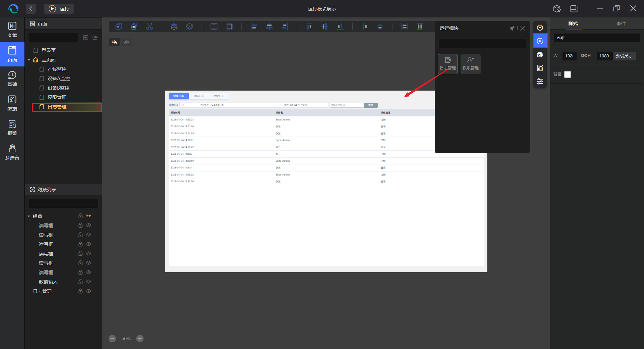Click the group objects icon

[214, 27]
